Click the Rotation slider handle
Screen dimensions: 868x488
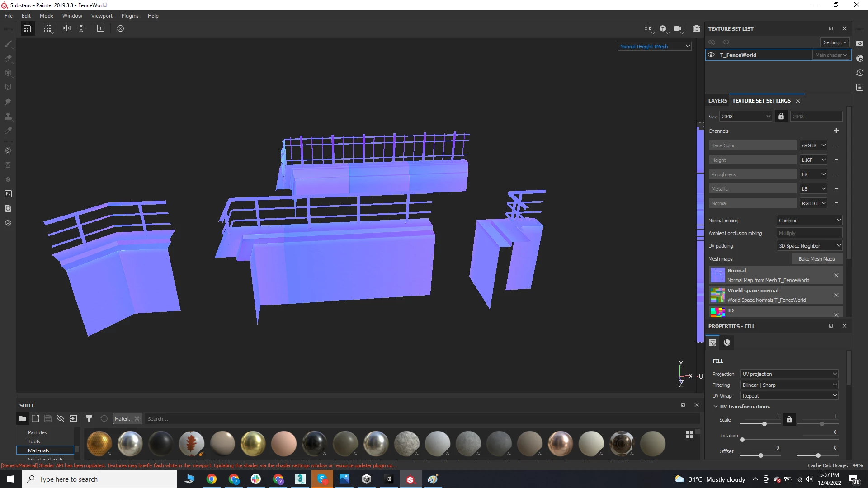[742, 440]
